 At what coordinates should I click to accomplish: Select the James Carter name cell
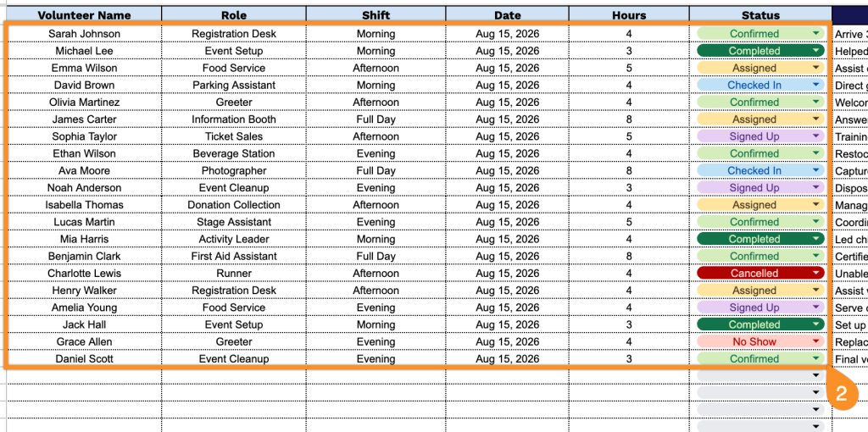click(84, 119)
